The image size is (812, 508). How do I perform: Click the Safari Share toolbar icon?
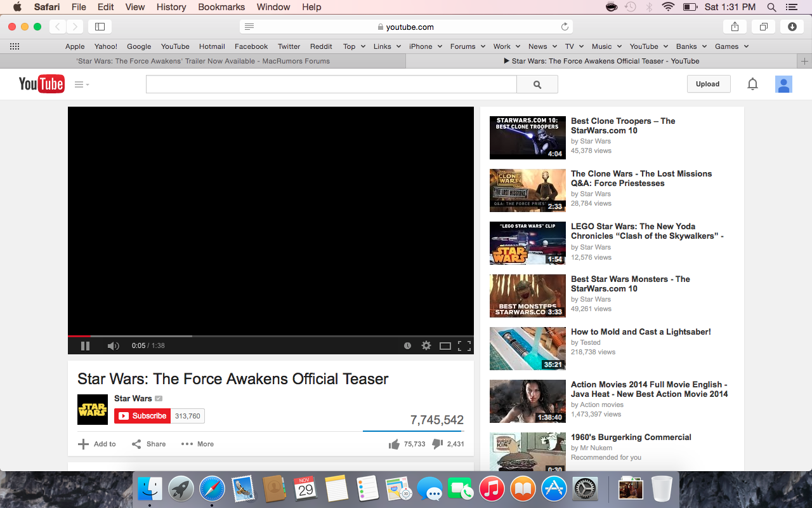(x=735, y=27)
